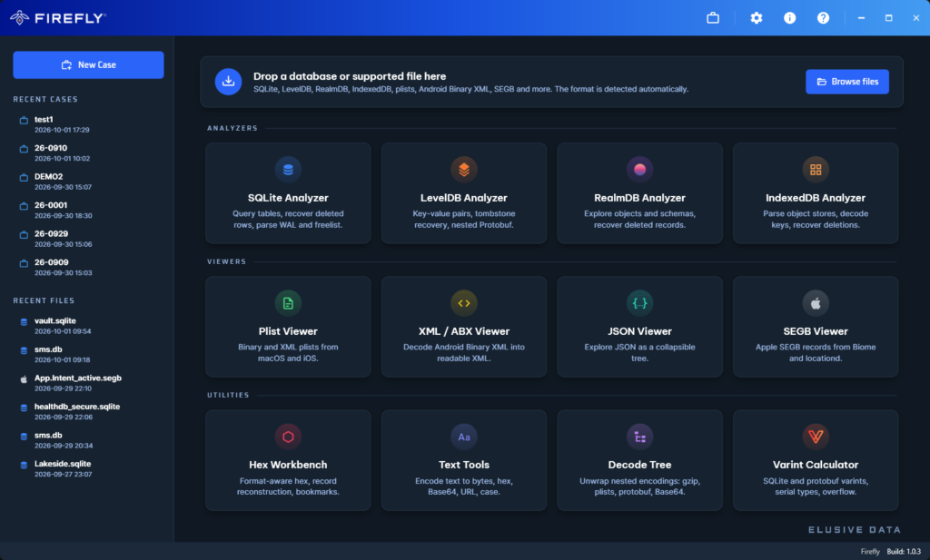Click the Firefly logo in the title bar
The width and height of the screenshot is (930, 560).
point(57,18)
